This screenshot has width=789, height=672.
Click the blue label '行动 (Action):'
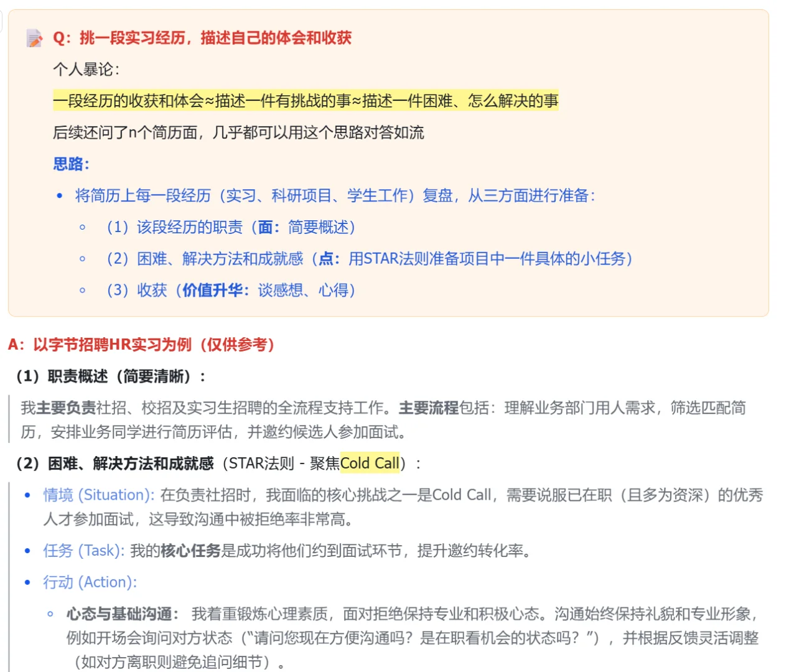coord(90,582)
